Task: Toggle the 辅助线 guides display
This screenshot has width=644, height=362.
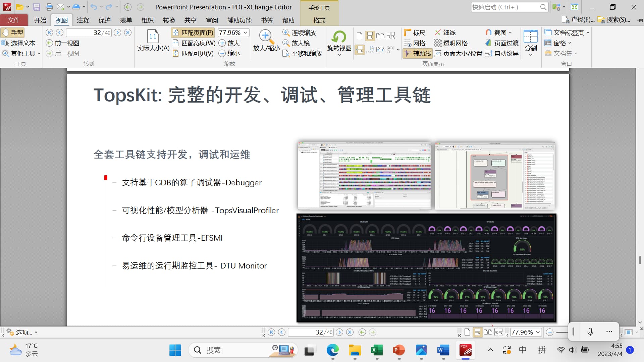Action: tap(418, 53)
